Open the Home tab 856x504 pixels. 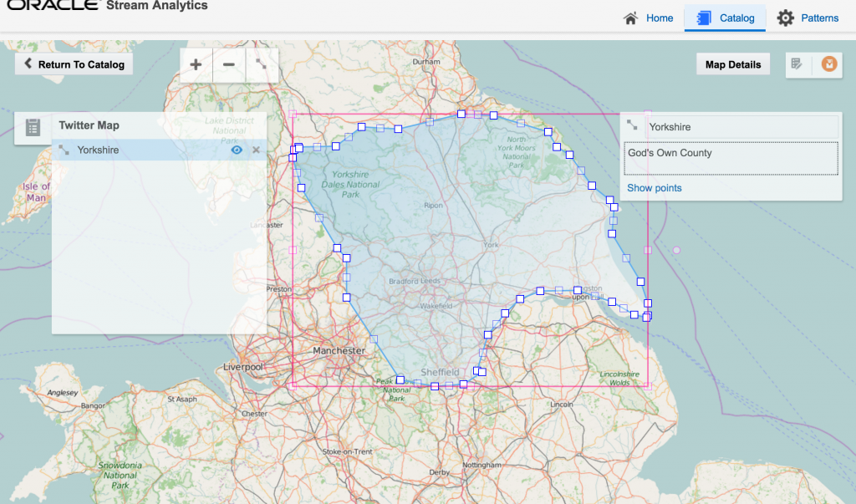pyautogui.click(x=649, y=18)
